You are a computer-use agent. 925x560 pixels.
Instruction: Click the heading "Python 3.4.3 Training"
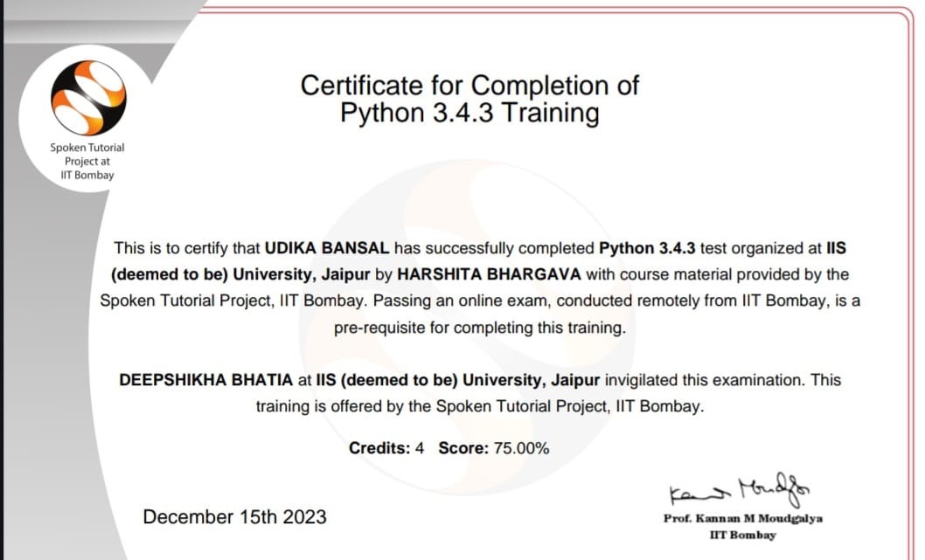(x=469, y=113)
